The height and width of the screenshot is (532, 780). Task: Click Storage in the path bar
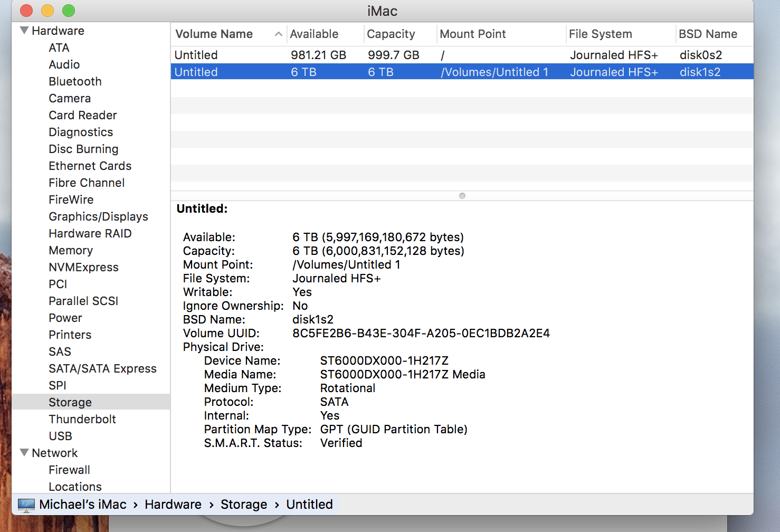click(244, 505)
